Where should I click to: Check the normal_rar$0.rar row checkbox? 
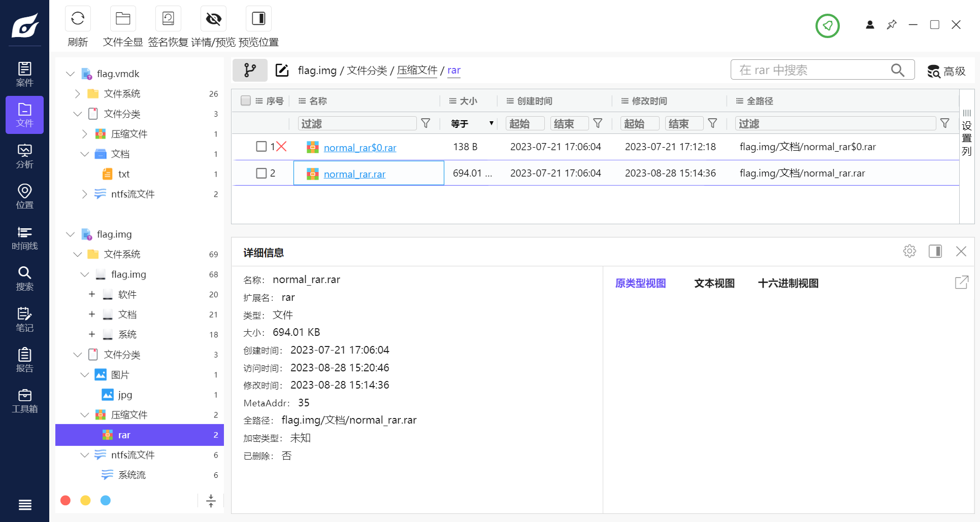(x=262, y=147)
